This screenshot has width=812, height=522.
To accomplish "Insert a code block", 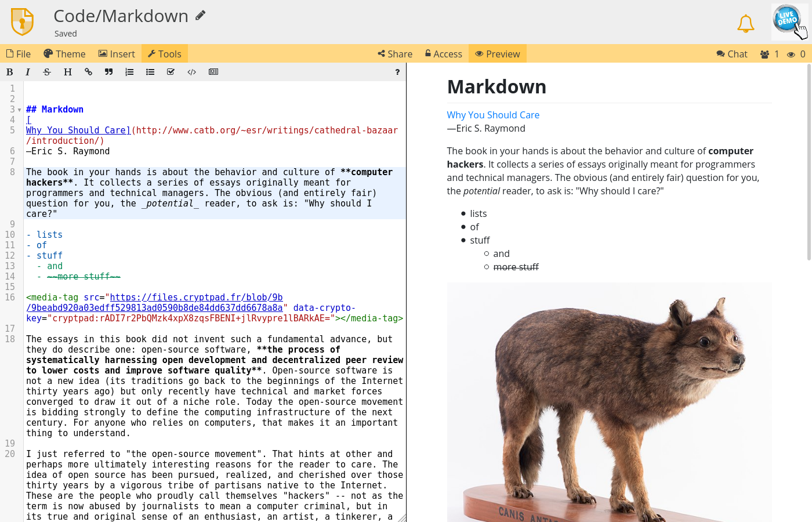I will tap(192, 72).
